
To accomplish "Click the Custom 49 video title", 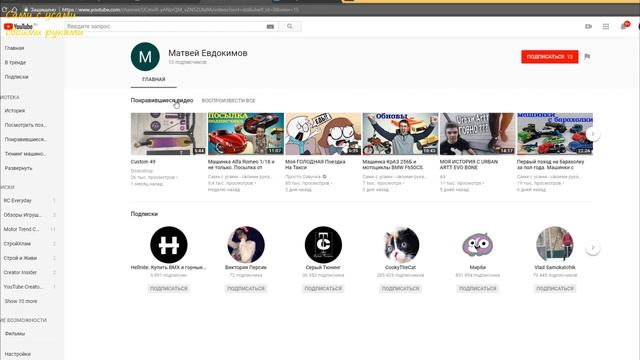I will (143, 162).
